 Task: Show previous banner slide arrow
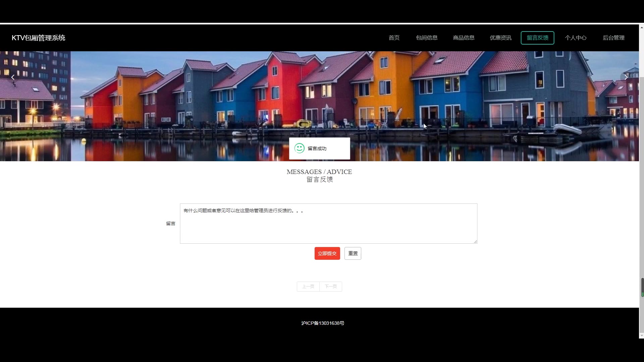(x=13, y=77)
